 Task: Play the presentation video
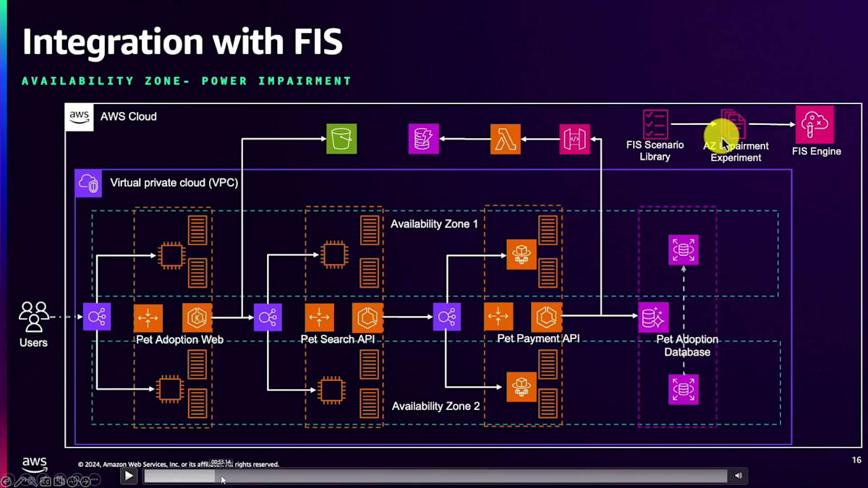(x=129, y=476)
